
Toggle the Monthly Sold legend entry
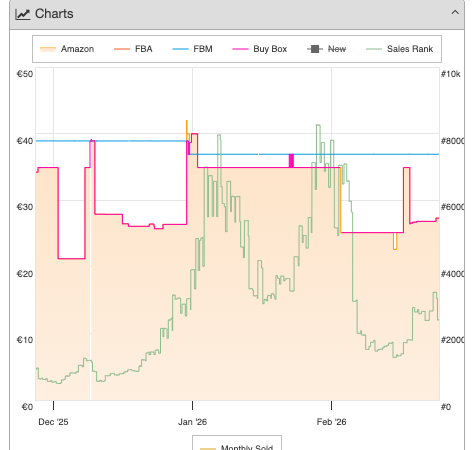(237, 447)
